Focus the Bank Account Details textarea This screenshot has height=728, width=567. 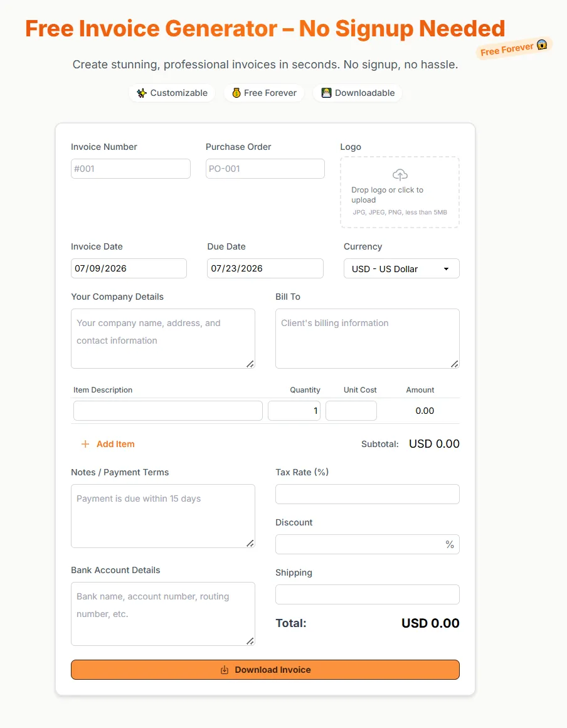click(163, 614)
